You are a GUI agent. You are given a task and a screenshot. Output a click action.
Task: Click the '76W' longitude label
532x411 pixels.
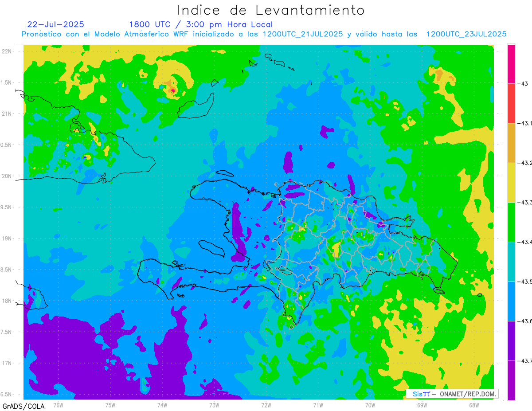pos(58,405)
